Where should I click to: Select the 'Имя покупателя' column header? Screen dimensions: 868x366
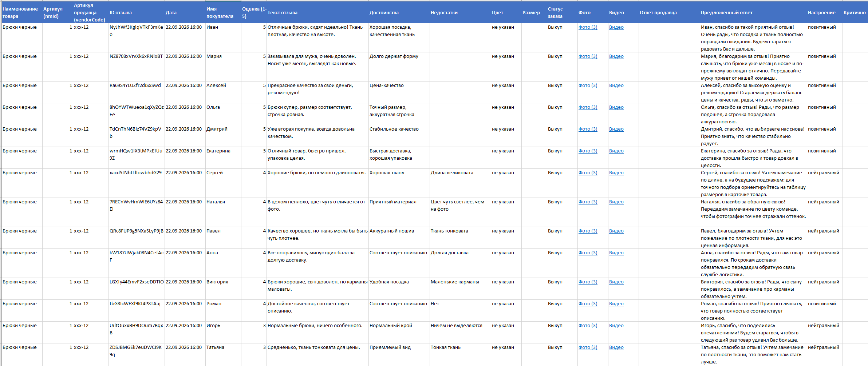pyautogui.click(x=223, y=12)
